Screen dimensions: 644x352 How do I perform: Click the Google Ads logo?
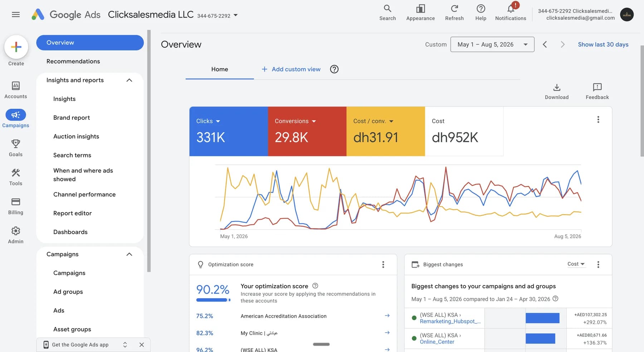[66, 15]
